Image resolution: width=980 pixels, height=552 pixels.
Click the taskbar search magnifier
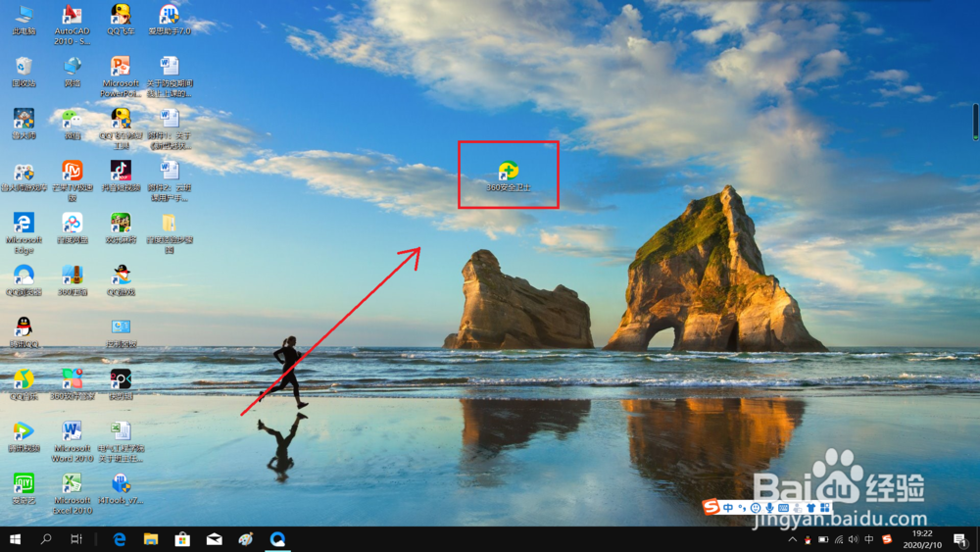46,539
